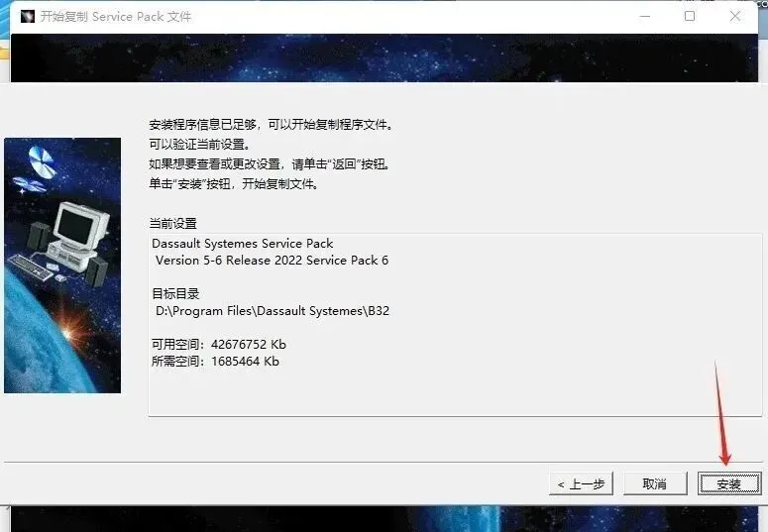Click the line 单击"安装"按钮，开始复制文件
The image size is (768, 532).
[234, 183]
